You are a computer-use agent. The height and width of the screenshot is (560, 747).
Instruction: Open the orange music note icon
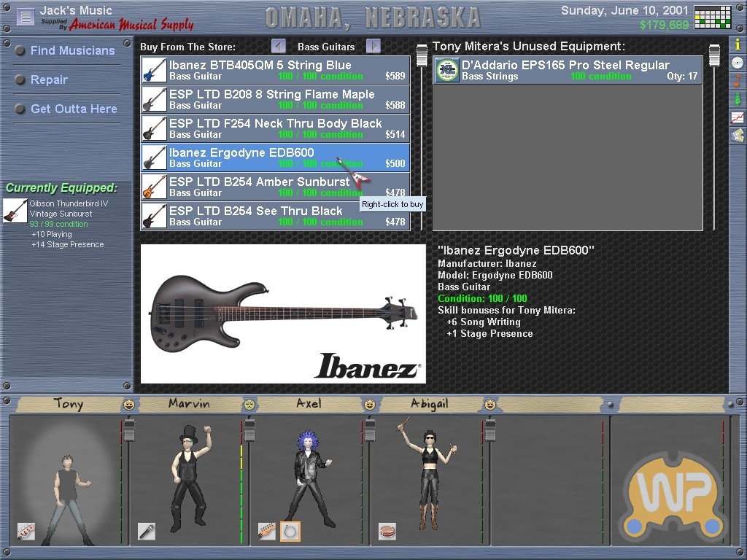738,81
